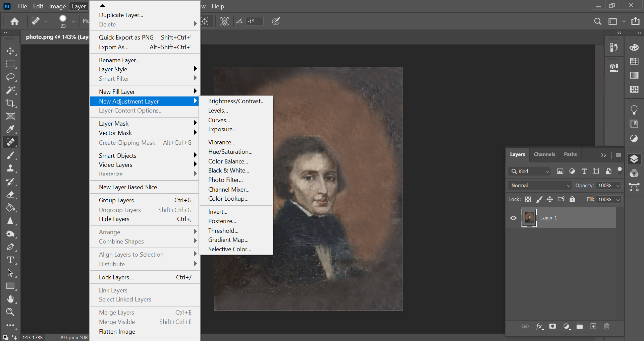
Task: Select the Frame tool
Action: click(10, 116)
